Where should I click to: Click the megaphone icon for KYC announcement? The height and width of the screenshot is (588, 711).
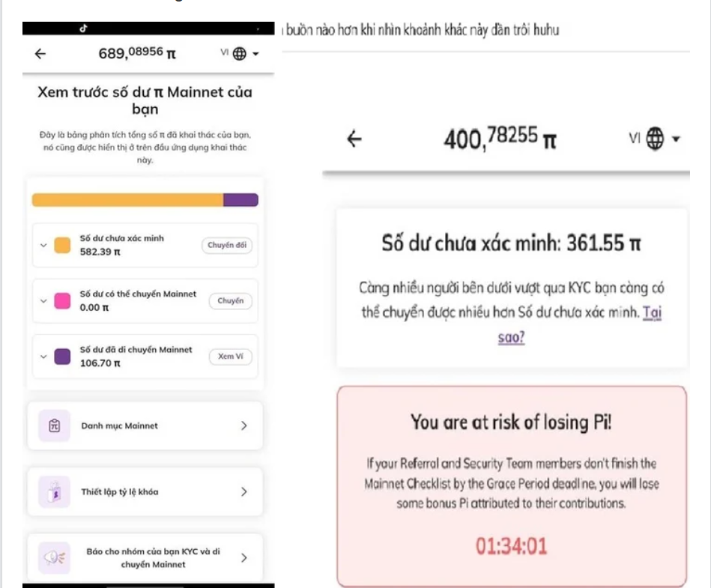pyautogui.click(x=55, y=557)
